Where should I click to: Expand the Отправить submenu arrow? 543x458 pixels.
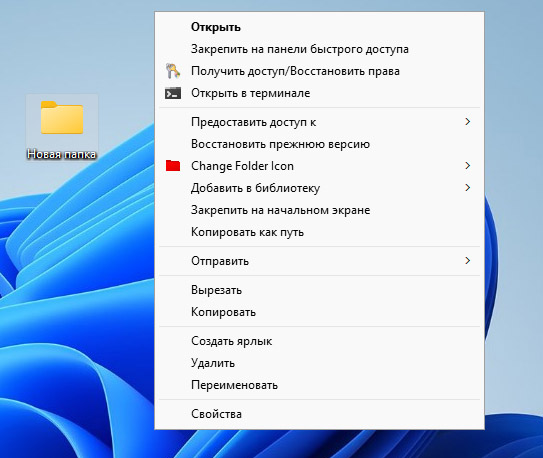(468, 261)
